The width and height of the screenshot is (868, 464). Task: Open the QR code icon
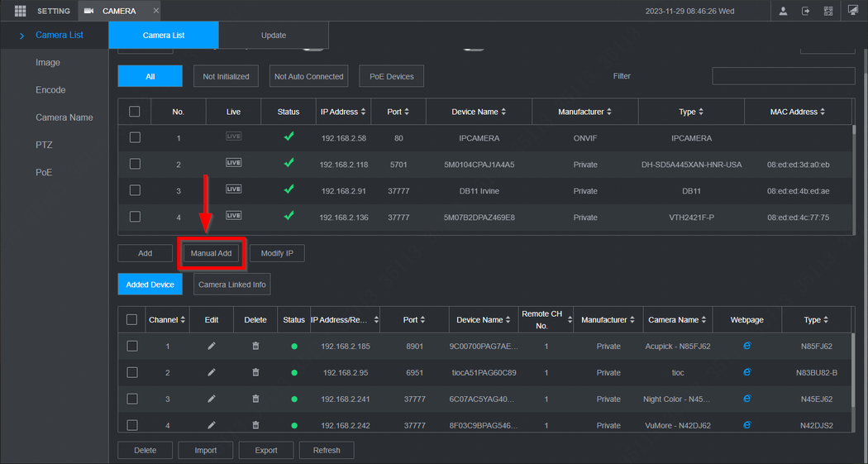coord(828,11)
